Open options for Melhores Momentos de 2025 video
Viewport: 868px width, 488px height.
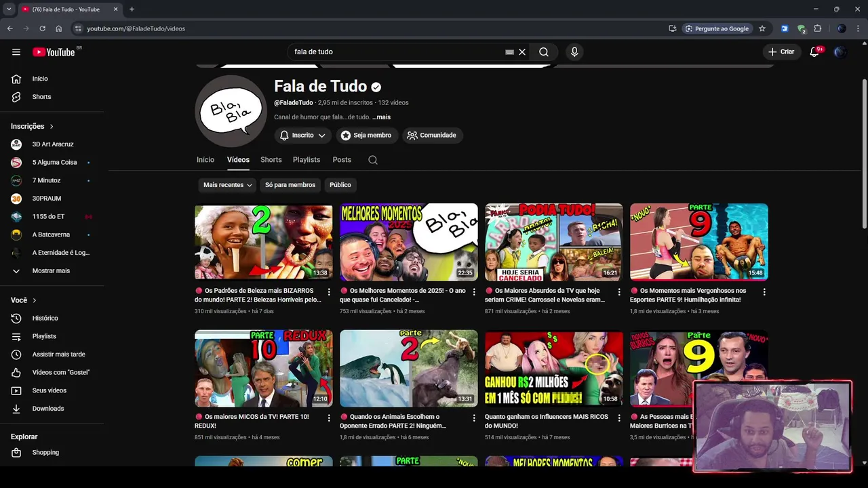(x=474, y=291)
